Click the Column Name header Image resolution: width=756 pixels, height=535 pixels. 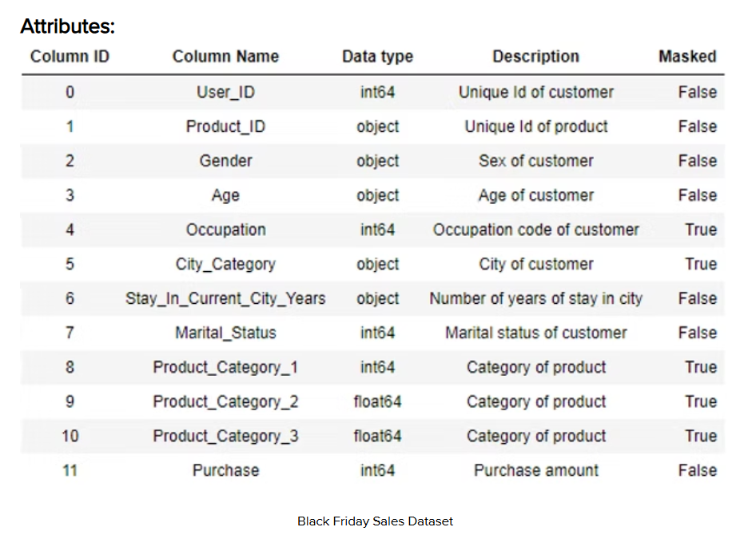coord(225,57)
